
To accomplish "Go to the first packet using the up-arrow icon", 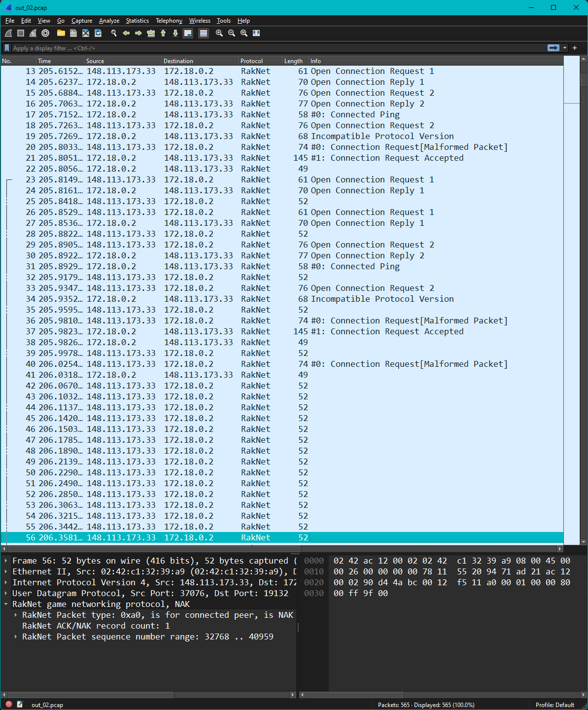I will point(163,33).
